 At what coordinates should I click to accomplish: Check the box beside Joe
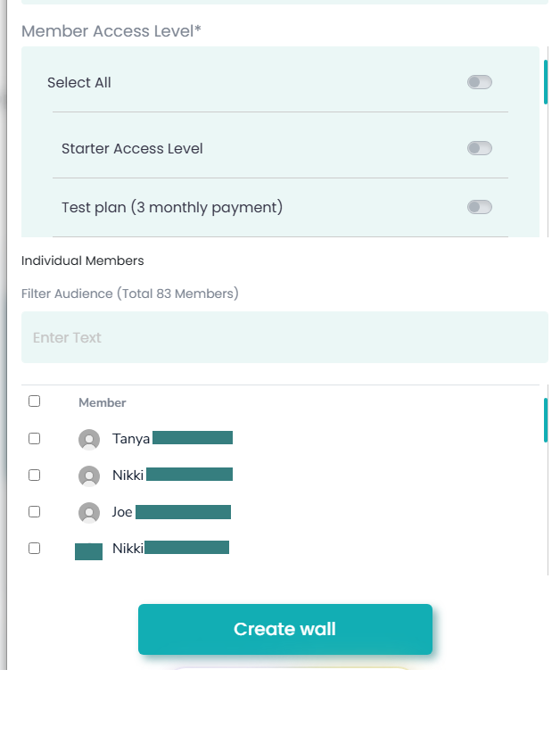pyautogui.click(x=35, y=512)
